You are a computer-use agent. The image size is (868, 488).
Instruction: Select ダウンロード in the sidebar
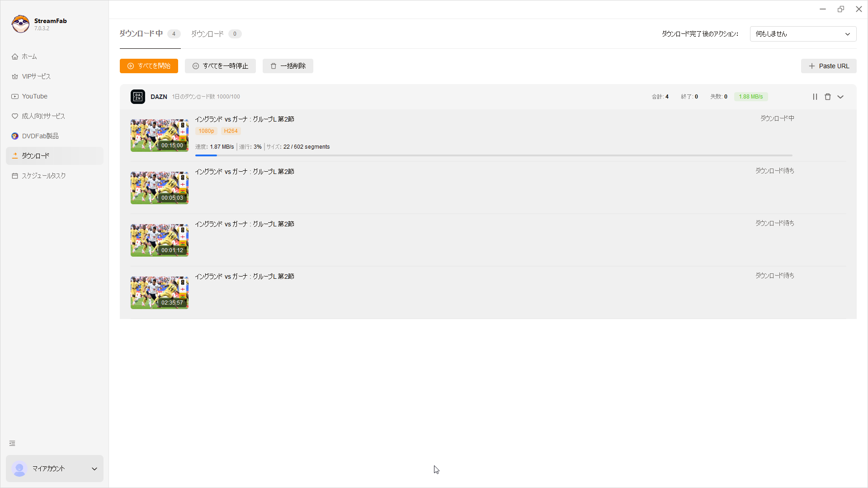pos(54,156)
